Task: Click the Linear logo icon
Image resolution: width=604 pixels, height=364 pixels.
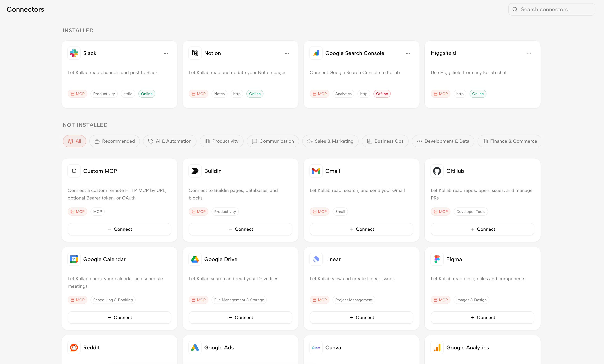Action: tap(316, 259)
